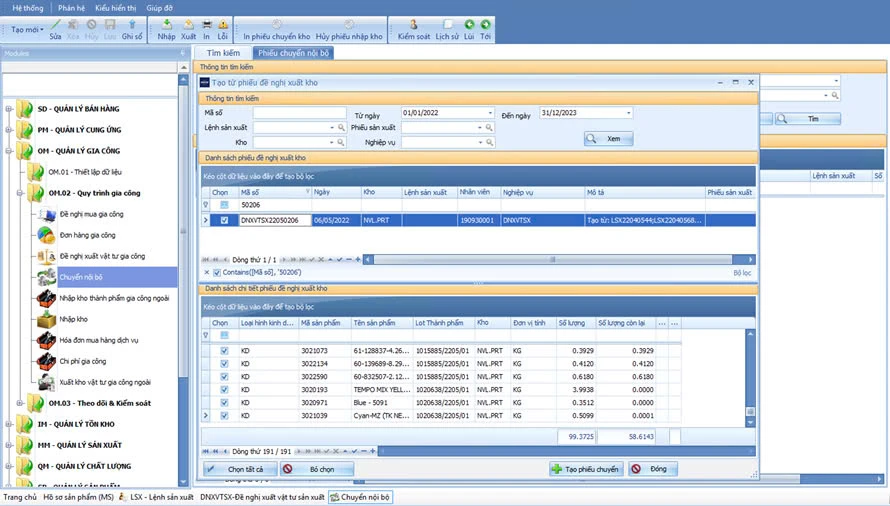890x506 pixels.
Task: Click search magnifier beside Lệnh sản xuất field
Action: 341,128
